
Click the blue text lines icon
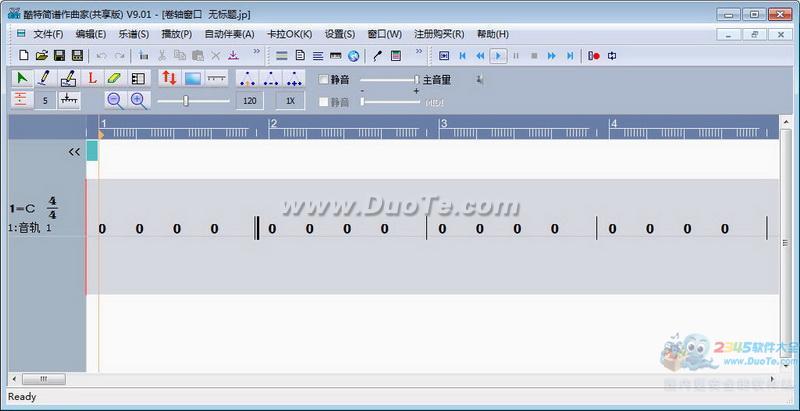click(x=318, y=56)
